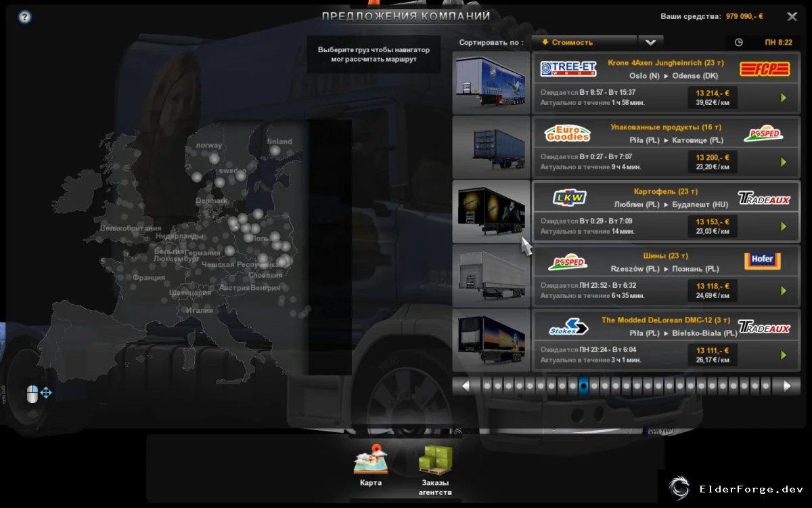Image resolution: width=812 pixels, height=508 pixels.
Task: Go to previous page of offers
Action: (x=466, y=386)
